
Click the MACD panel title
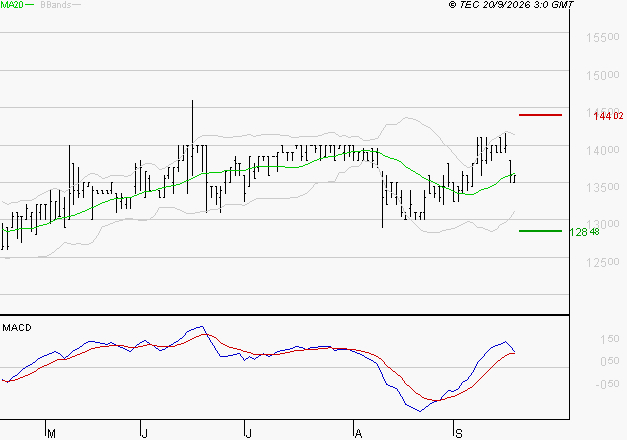tap(17, 328)
